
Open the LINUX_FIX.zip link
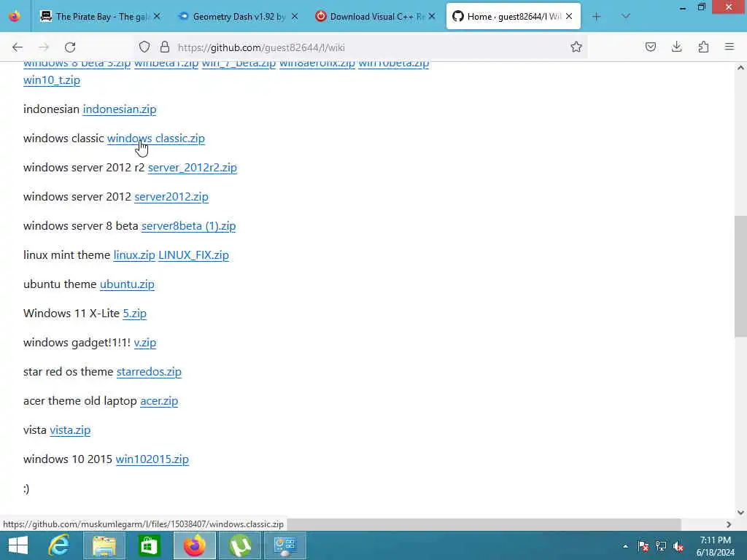pos(193,254)
